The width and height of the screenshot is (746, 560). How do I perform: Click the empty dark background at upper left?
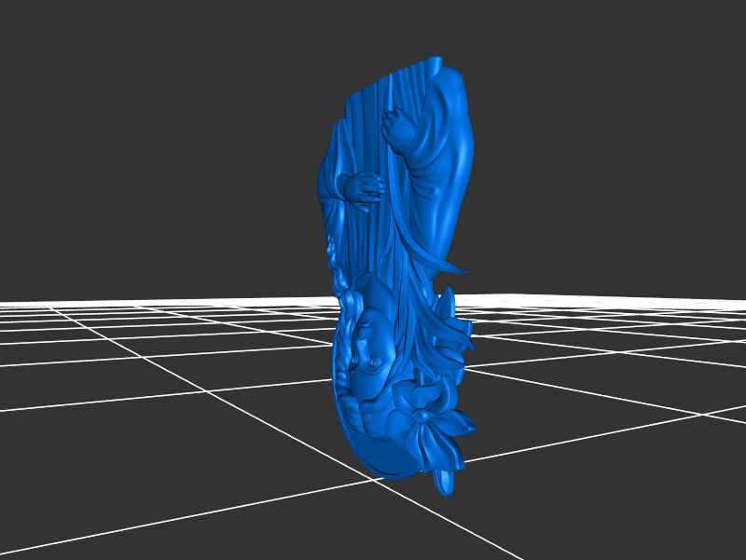(x=112, y=93)
